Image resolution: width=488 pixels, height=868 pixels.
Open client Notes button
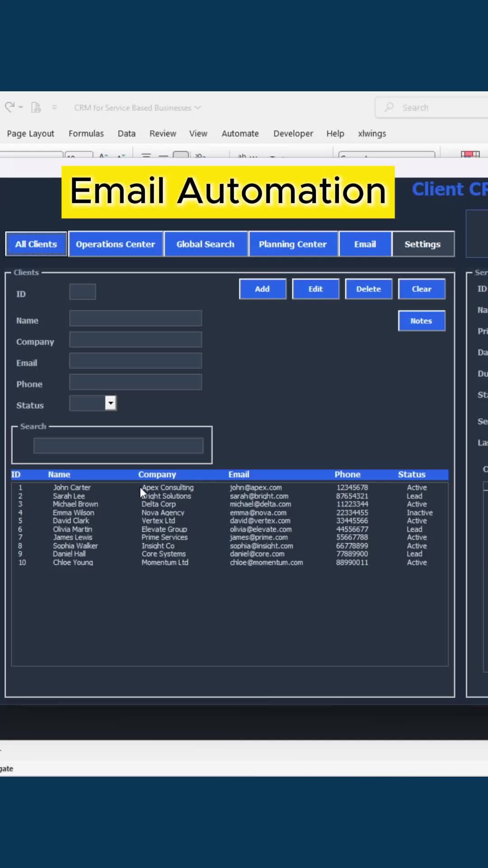coord(422,321)
